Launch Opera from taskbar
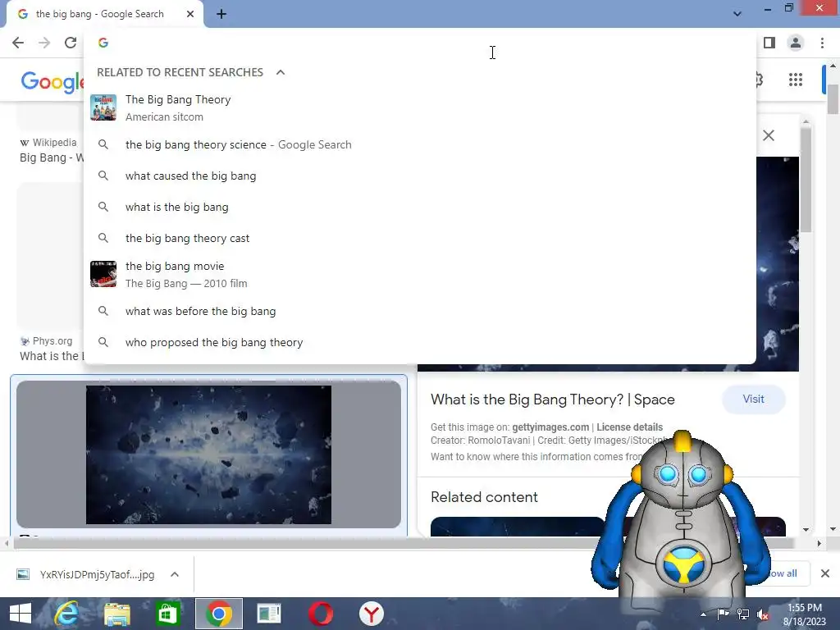Viewport: 840px width, 630px height. pyautogui.click(x=321, y=614)
